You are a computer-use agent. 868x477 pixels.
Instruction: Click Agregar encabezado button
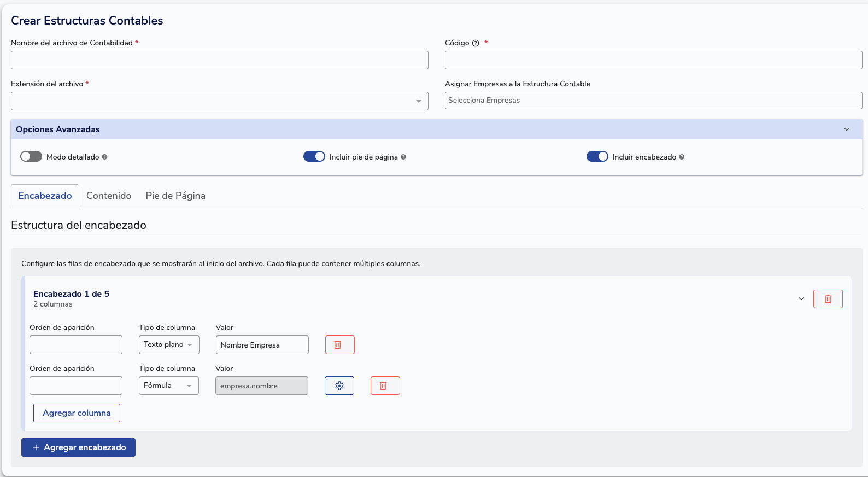[78, 447]
